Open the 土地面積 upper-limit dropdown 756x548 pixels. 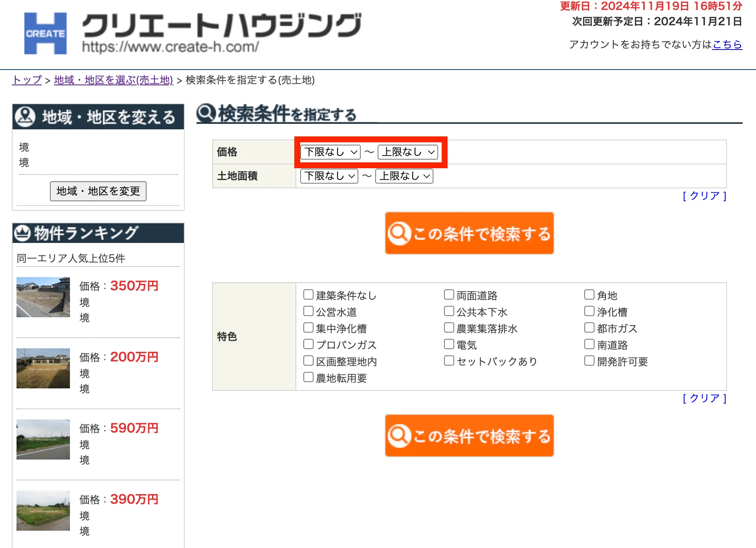click(404, 176)
